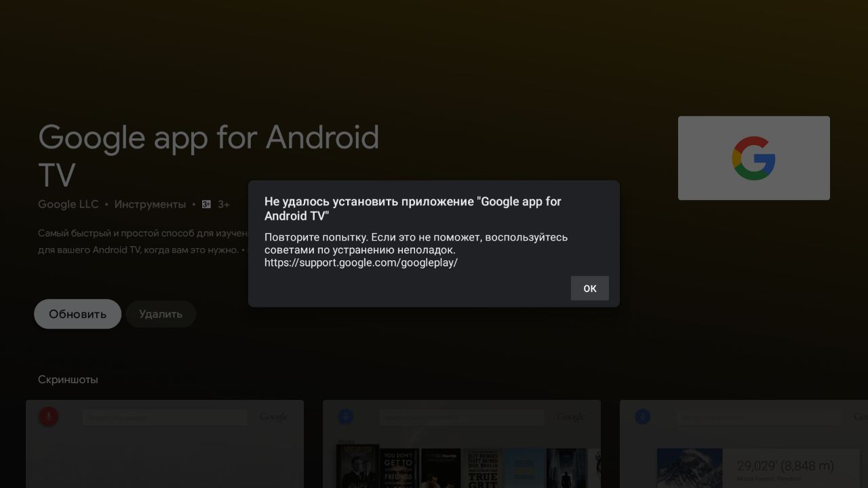
Task: Click the Обновить button
Action: [78, 314]
